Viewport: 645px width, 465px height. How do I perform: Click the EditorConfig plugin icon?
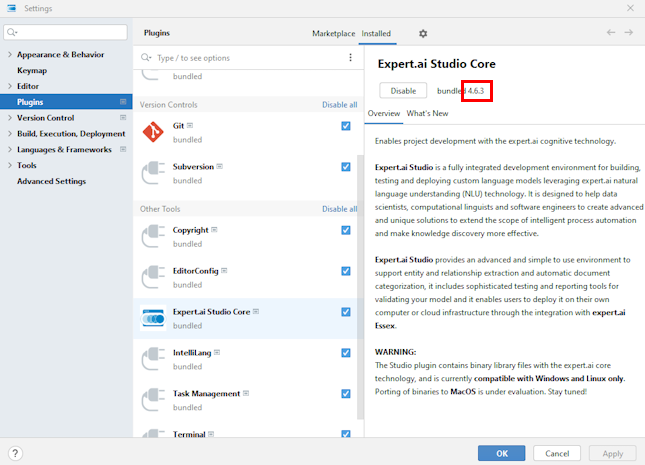point(153,277)
